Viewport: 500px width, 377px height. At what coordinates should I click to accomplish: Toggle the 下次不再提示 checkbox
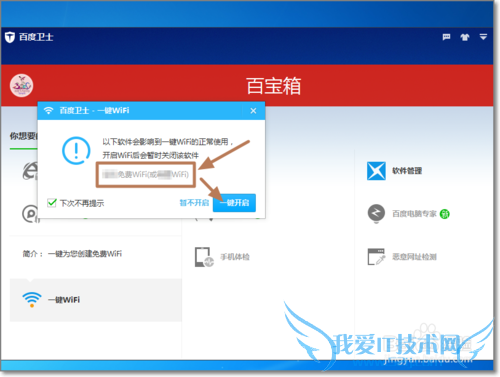click(52, 203)
